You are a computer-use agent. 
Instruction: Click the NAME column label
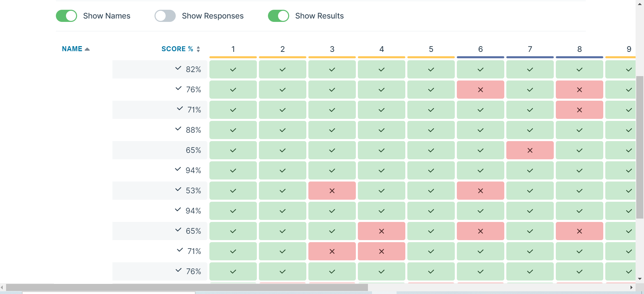coord(72,48)
